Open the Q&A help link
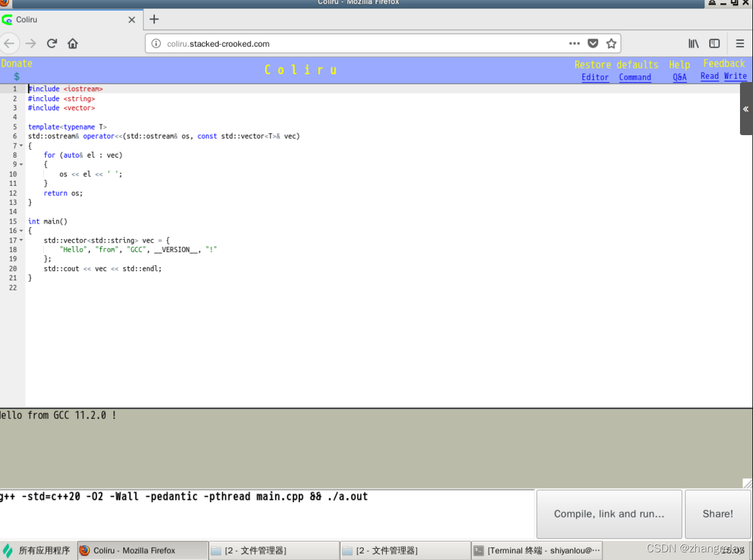The image size is (753, 560). pyautogui.click(x=680, y=77)
